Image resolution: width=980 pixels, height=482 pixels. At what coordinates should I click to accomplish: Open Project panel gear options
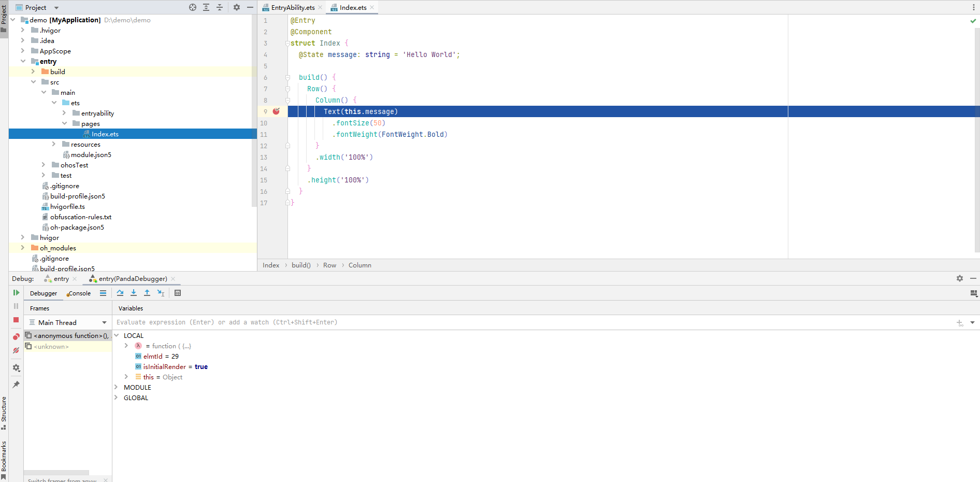237,7
